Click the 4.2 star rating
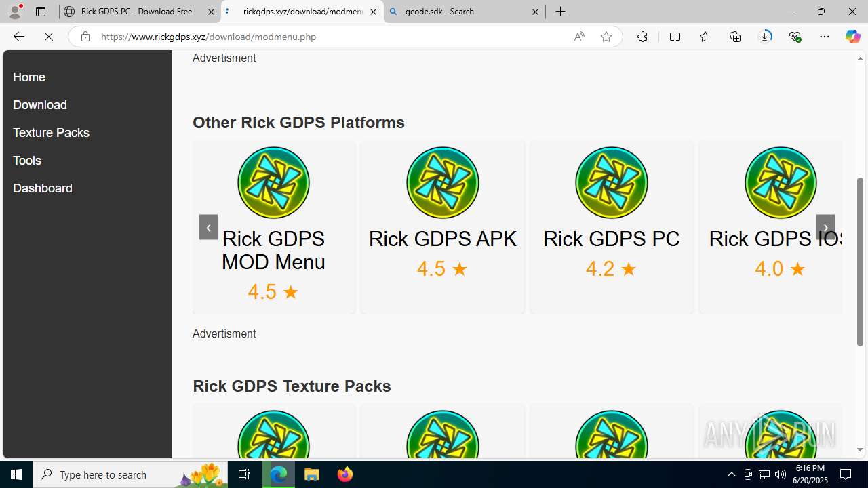The image size is (868, 488). [611, 268]
